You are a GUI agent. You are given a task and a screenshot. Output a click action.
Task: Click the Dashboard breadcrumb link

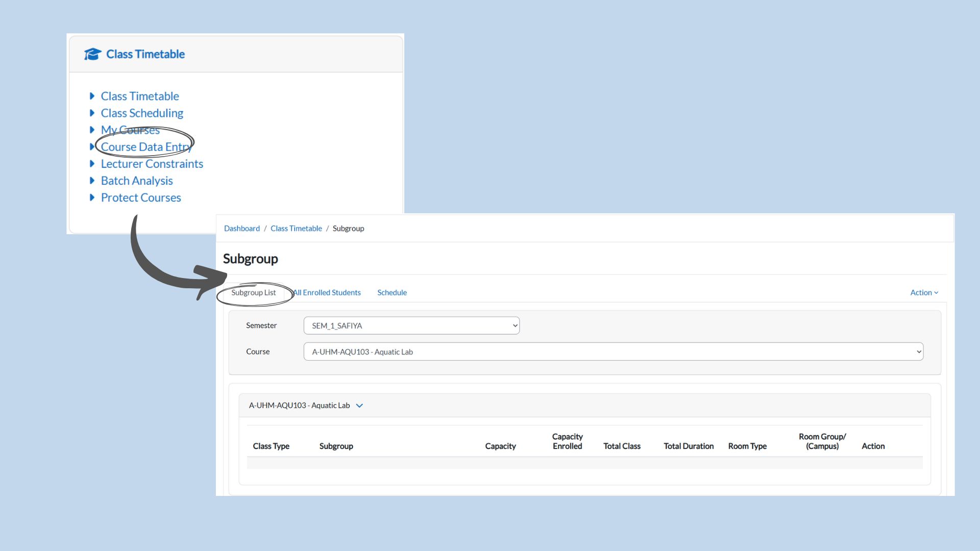(242, 229)
